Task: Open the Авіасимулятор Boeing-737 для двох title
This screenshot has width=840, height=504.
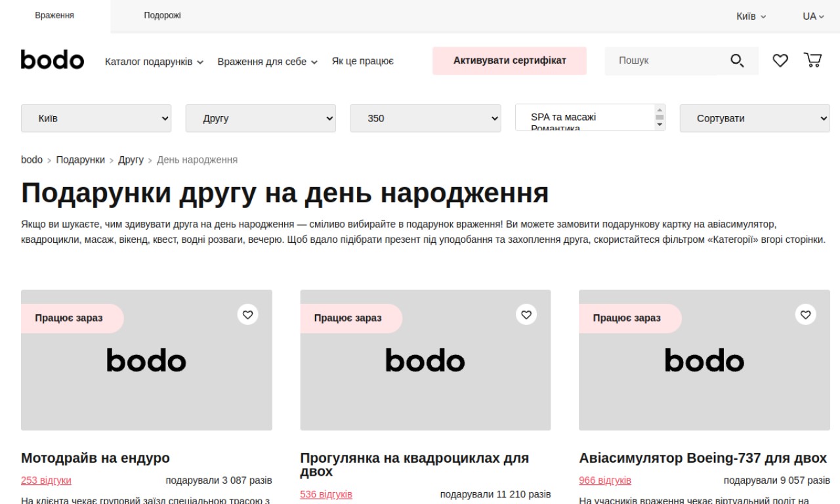Action: 703,458
